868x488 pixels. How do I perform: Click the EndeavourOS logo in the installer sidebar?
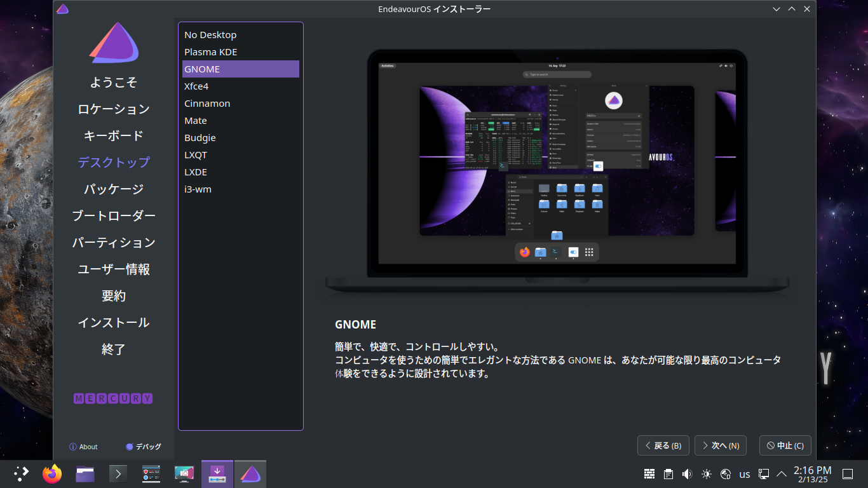pos(114,43)
